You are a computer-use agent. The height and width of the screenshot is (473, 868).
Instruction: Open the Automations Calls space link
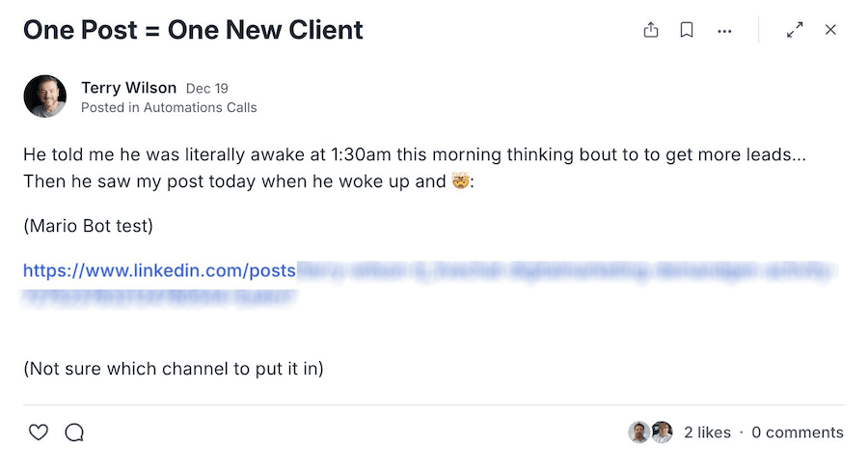(200, 107)
